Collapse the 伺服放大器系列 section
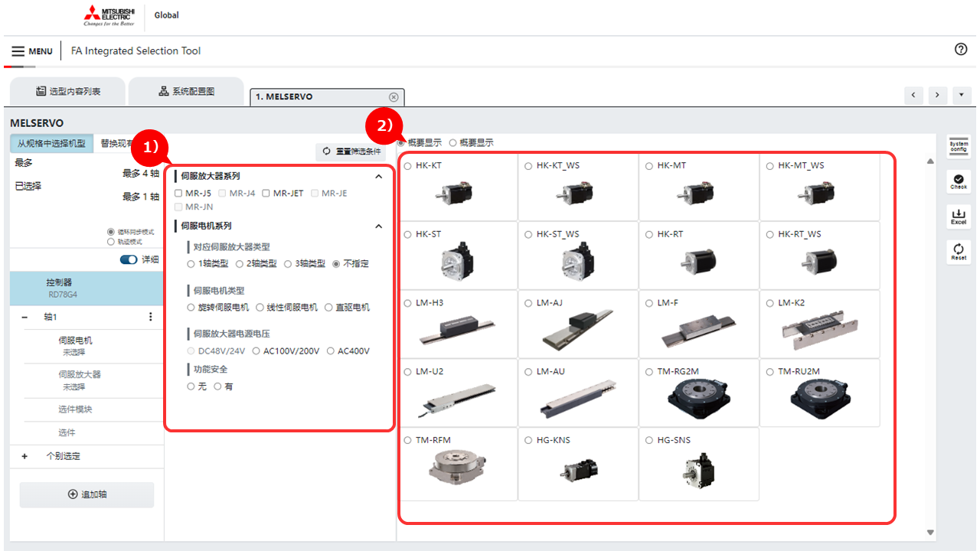980x551 pixels. pos(378,176)
